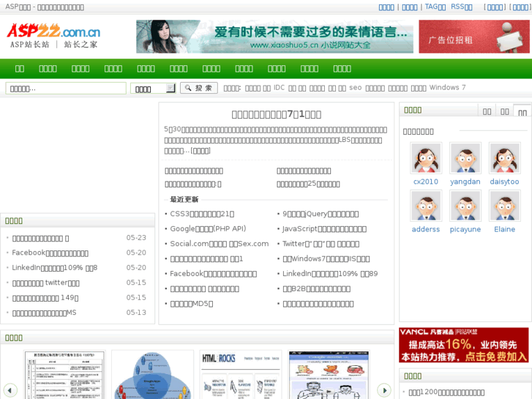
Task: Open the Social.com Sex.com article link
Action: pyautogui.click(x=220, y=244)
